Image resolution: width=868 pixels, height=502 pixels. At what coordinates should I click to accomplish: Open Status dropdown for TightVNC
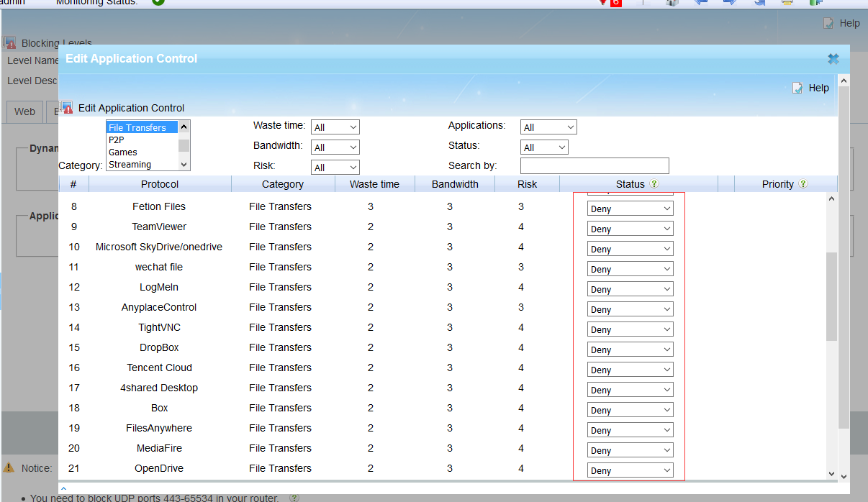[630, 329]
